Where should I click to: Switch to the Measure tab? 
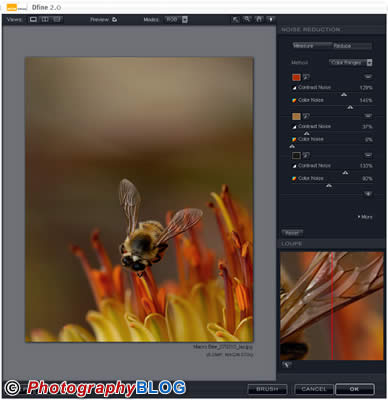(303, 46)
